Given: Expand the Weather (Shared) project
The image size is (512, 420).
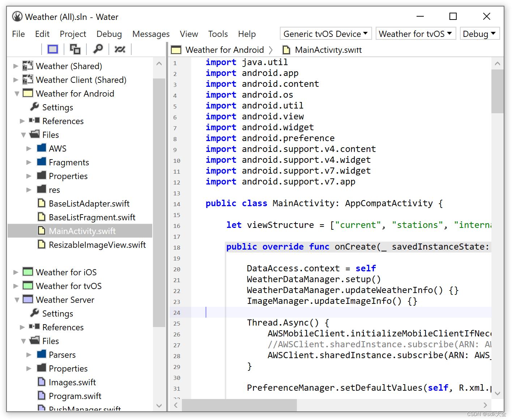Looking at the screenshot, I should [16, 66].
